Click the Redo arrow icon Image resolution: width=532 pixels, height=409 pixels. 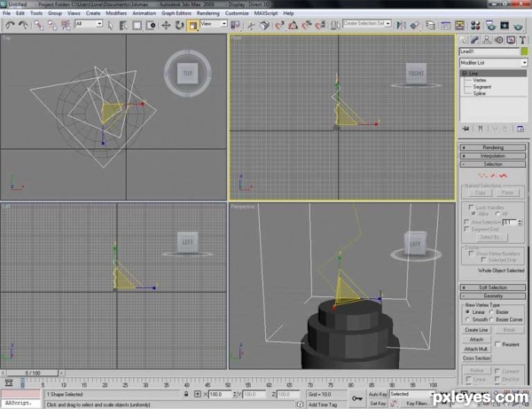pos(23,25)
